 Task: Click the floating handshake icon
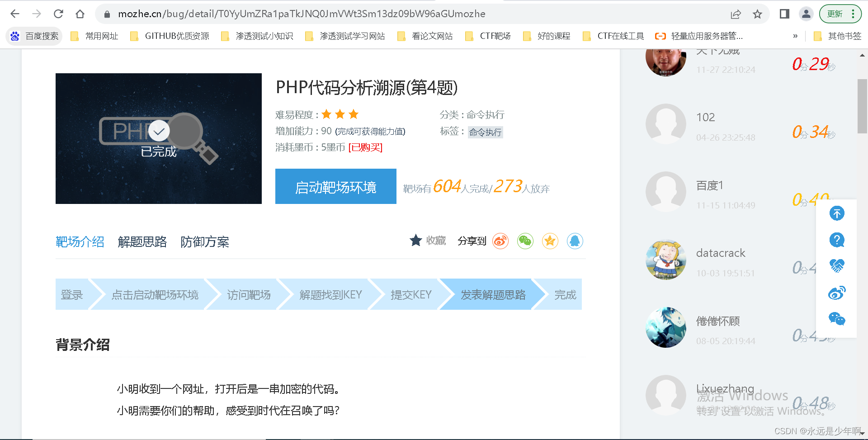[837, 266]
